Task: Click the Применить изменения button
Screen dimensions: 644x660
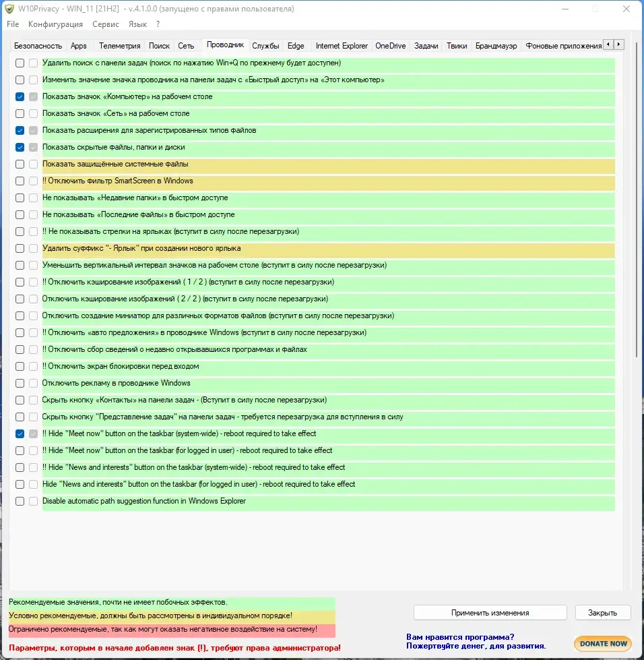Action: [x=490, y=613]
